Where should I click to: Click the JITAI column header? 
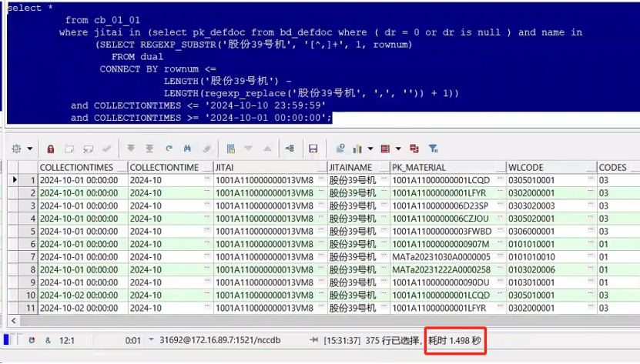[270, 168]
